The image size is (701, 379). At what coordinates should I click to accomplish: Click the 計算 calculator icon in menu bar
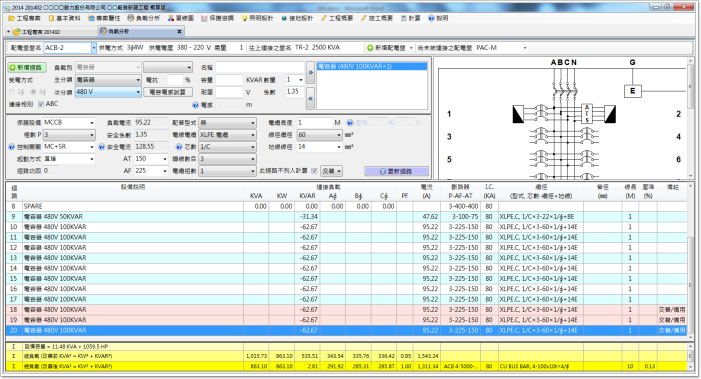404,18
